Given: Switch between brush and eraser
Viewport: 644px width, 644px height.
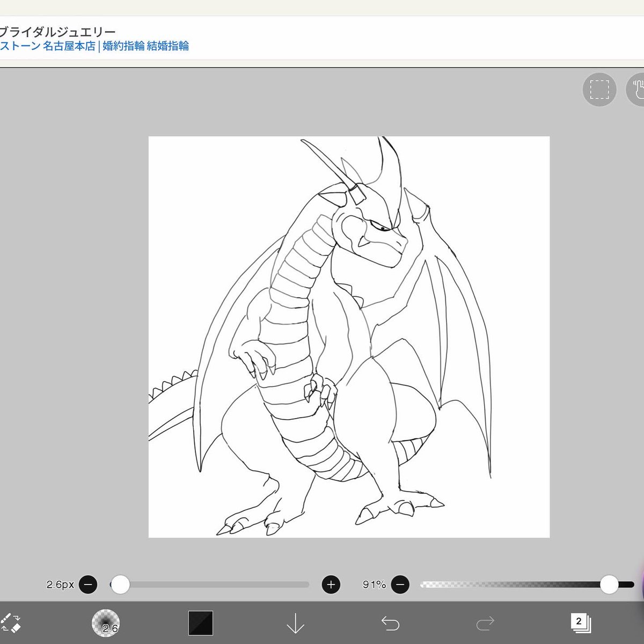Looking at the screenshot, I should (x=10, y=623).
